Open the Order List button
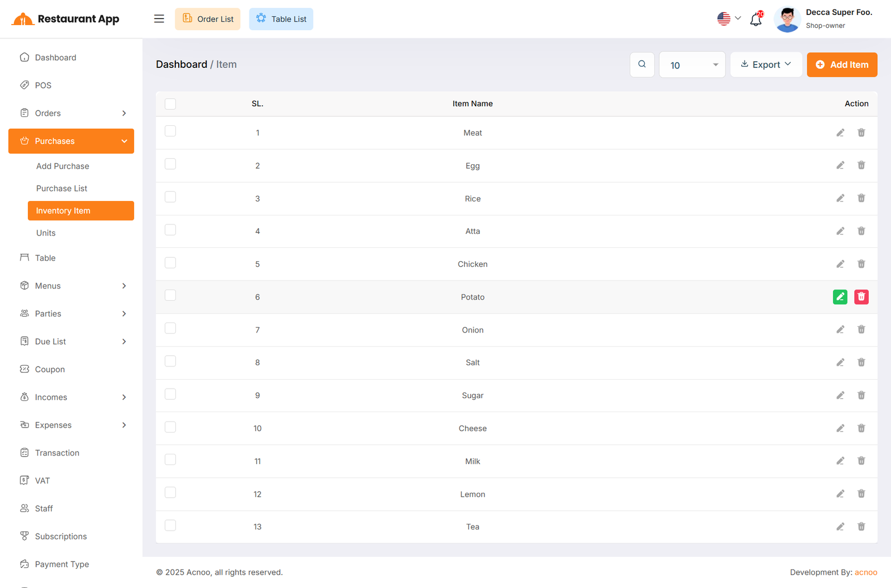The height and width of the screenshot is (588, 891). pos(208,19)
